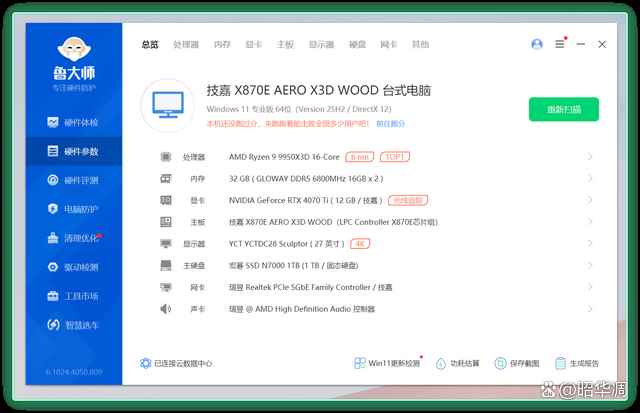Open 功耗估算 power estimate tool
Viewport: 640px width, 413px height.
tap(458, 363)
